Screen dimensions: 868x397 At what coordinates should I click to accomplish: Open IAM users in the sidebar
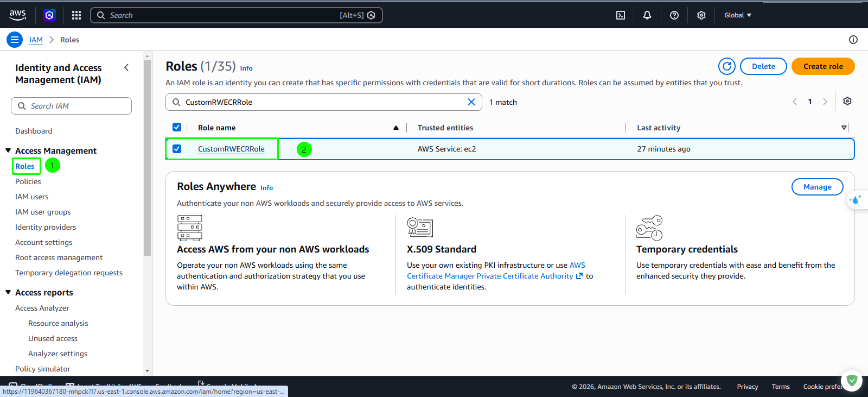pyautogui.click(x=32, y=197)
